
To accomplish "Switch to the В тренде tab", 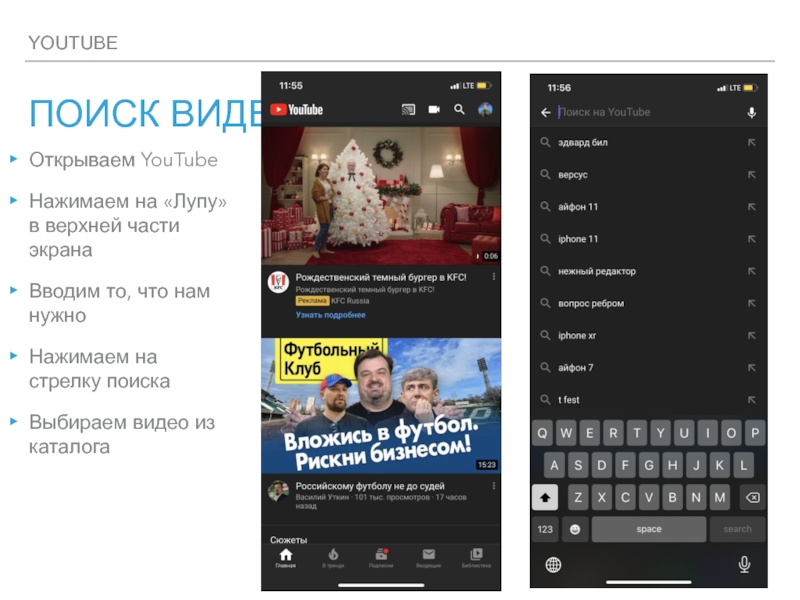I will tap(333, 558).
